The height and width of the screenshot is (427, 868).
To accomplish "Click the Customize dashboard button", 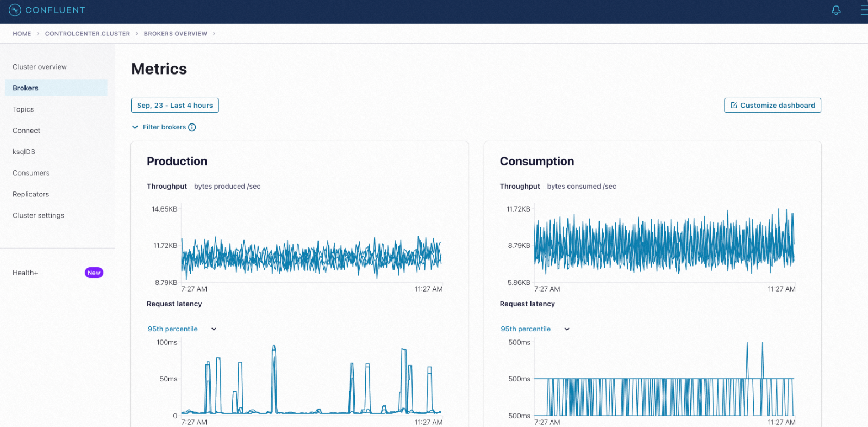I will [x=772, y=106].
